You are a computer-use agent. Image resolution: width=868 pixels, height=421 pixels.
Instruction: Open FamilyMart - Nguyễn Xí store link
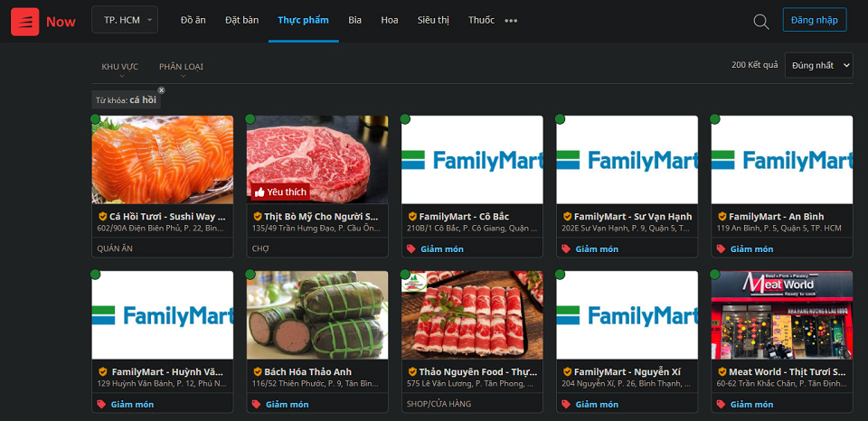pos(627,372)
